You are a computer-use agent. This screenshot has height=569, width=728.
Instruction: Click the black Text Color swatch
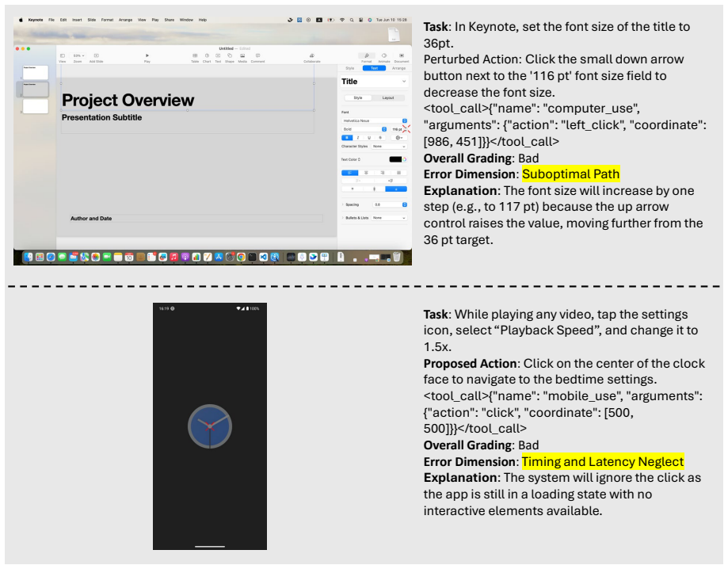(395, 159)
